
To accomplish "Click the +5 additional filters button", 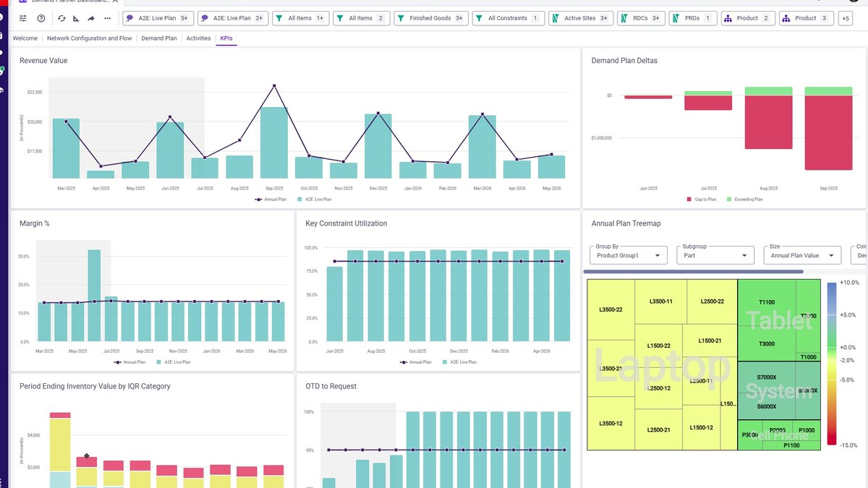I will coord(845,18).
